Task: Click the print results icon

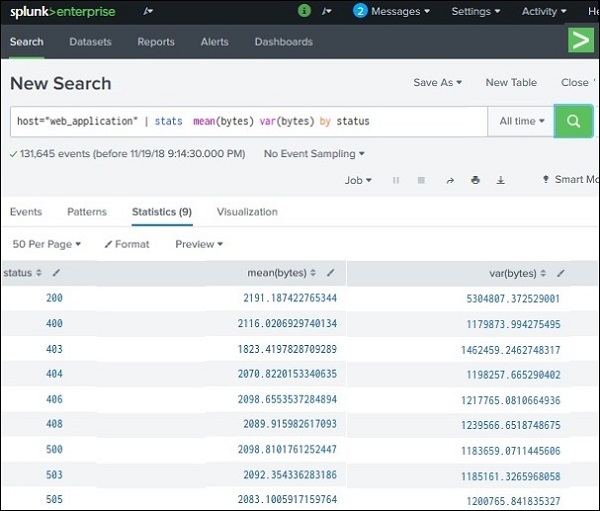Action: pos(475,181)
